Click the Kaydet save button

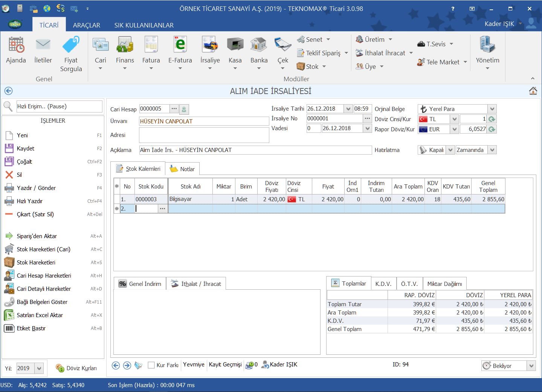[x=25, y=149]
